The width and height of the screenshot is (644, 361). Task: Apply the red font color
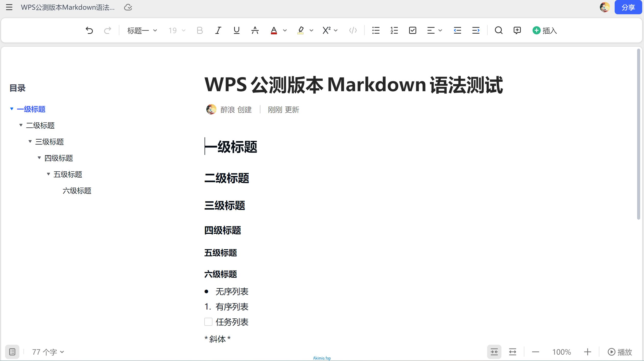click(x=274, y=30)
